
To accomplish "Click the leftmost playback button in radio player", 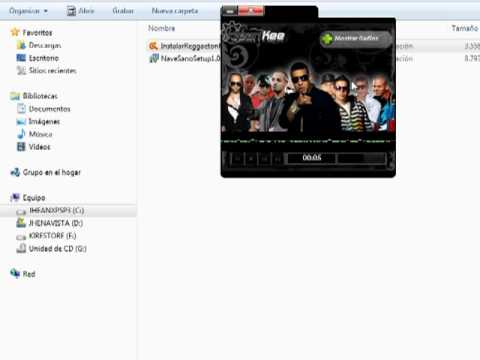I will click(x=237, y=159).
